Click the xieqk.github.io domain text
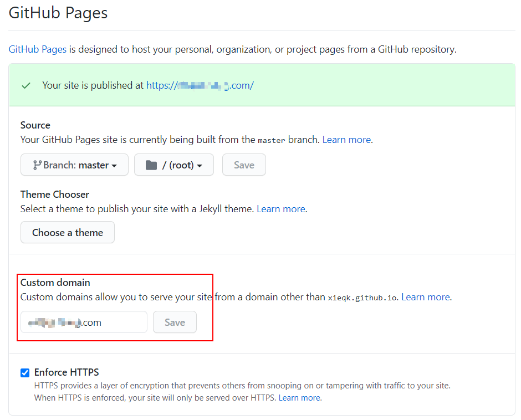This screenshot has height=420, width=521. point(362,298)
